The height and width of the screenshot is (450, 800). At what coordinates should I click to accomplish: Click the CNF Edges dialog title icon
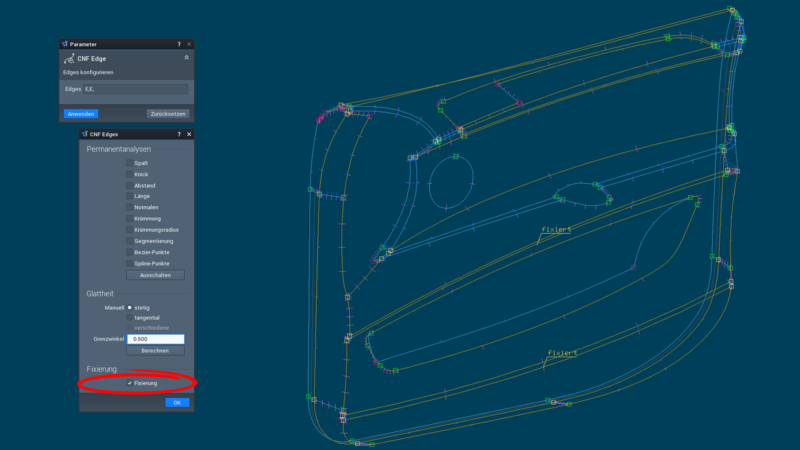click(85, 134)
